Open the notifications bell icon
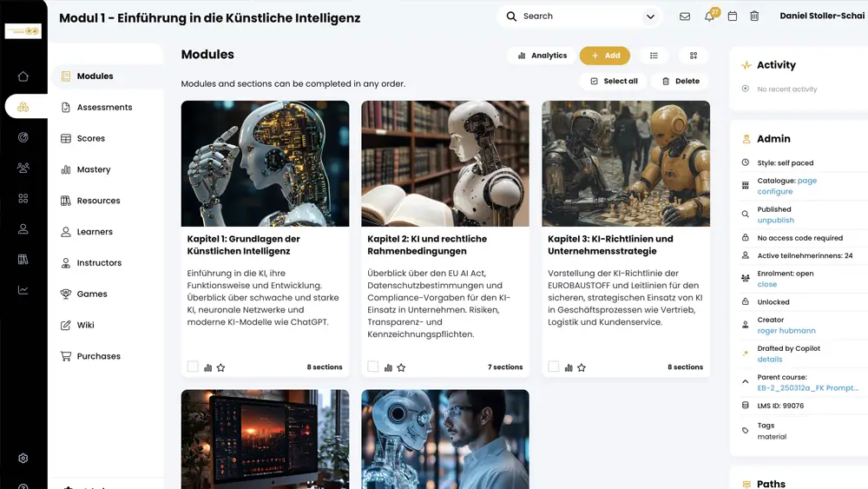The width and height of the screenshot is (868, 489). [x=708, y=17]
